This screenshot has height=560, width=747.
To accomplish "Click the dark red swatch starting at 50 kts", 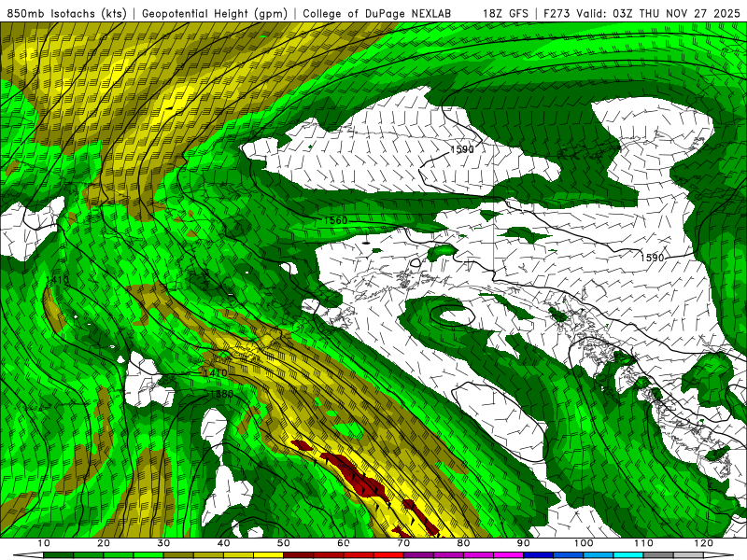I will 298,555.
